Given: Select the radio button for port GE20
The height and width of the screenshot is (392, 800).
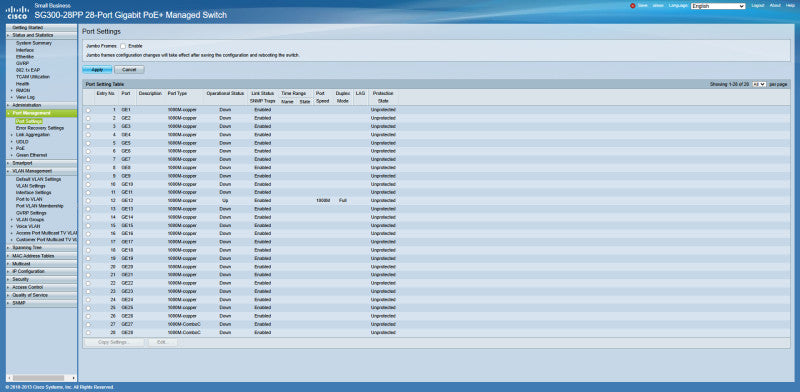Looking at the screenshot, I should pyautogui.click(x=88, y=266).
